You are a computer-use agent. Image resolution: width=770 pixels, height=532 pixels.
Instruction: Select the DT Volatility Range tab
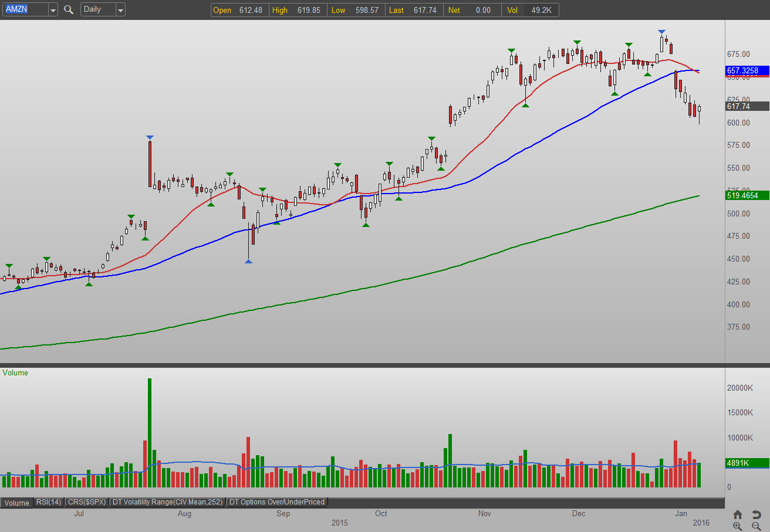[168, 502]
